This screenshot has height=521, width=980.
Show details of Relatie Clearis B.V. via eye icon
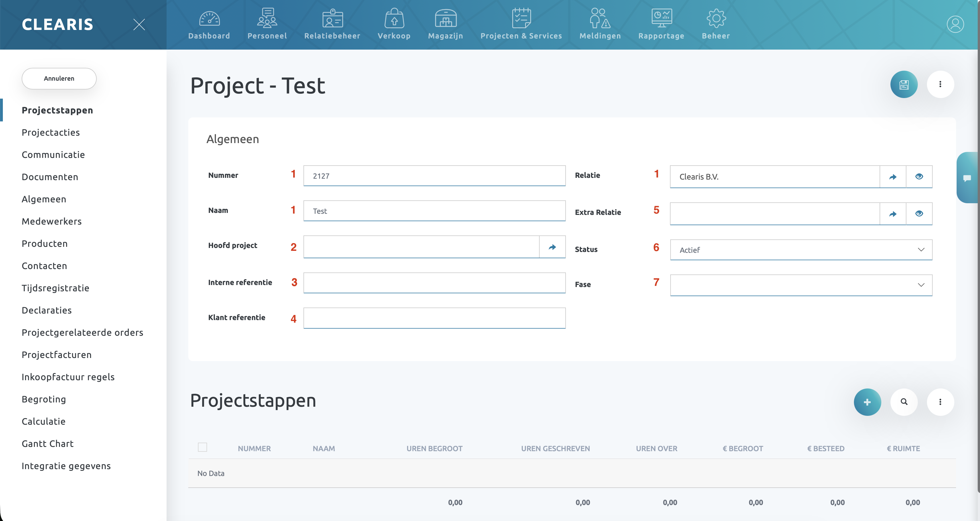(920, 176)
